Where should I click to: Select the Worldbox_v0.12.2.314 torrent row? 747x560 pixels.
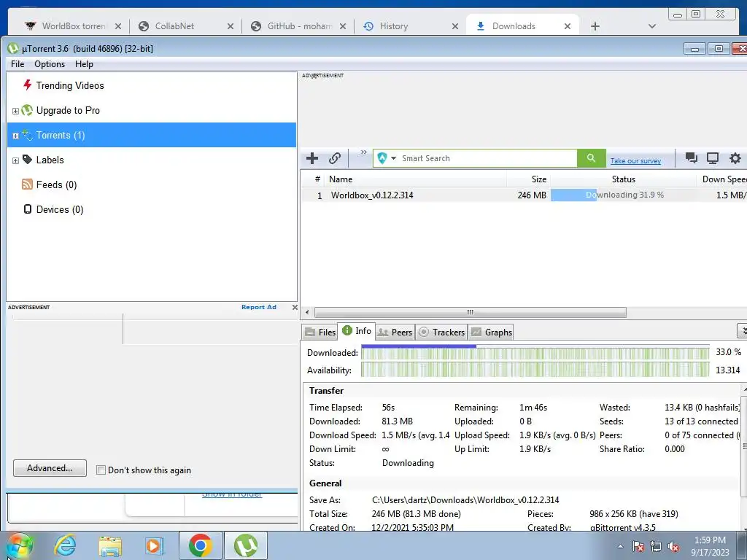(x=524, y=195)
